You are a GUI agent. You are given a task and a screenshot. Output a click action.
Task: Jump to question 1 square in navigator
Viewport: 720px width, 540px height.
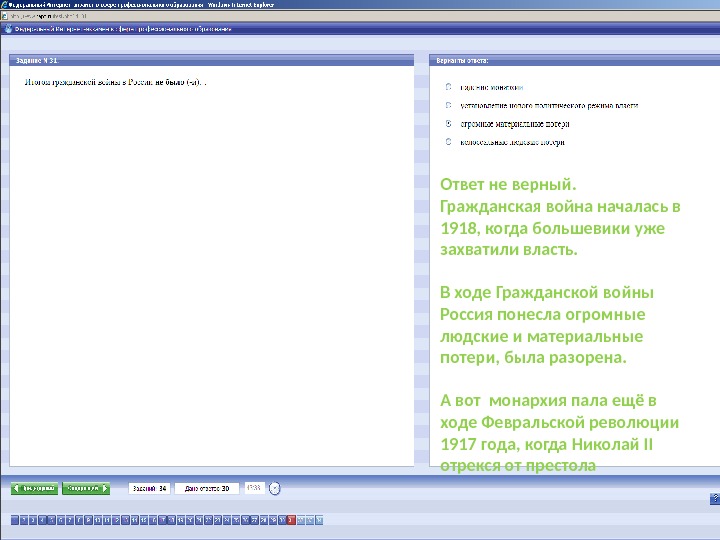tap(15, 520)
